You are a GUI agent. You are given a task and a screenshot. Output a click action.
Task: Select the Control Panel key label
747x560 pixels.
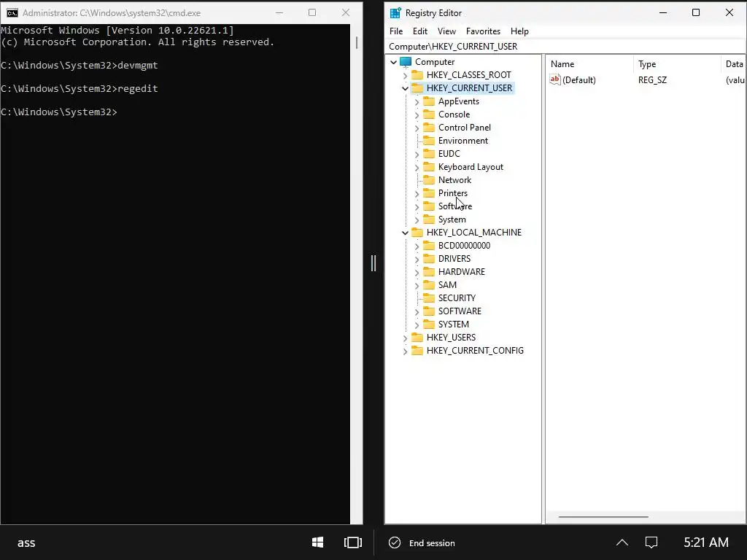coord(465,128)
